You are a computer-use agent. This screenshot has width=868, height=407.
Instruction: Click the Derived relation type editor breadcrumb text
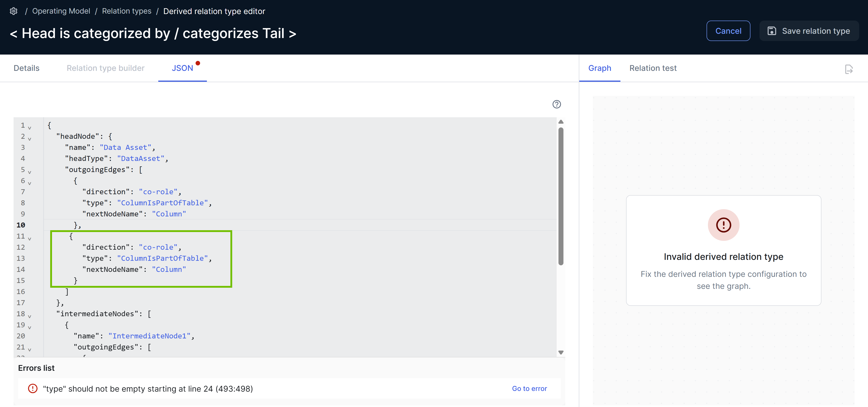point(214,11)
